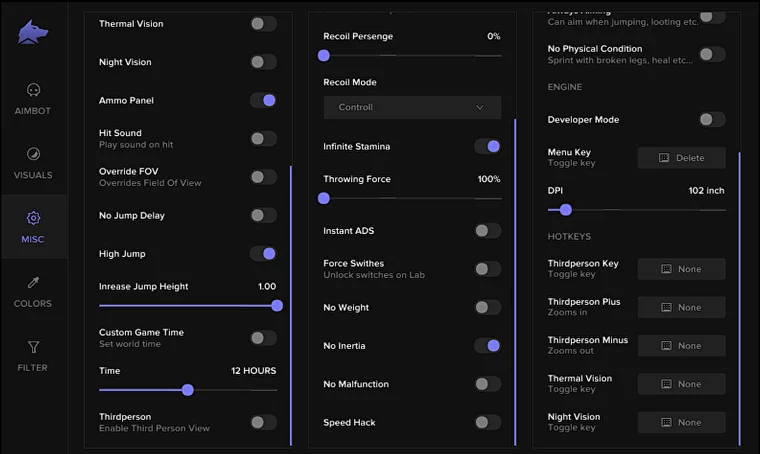Click keyboard icon on Thirdperson Key button

[x=667, y=269]
